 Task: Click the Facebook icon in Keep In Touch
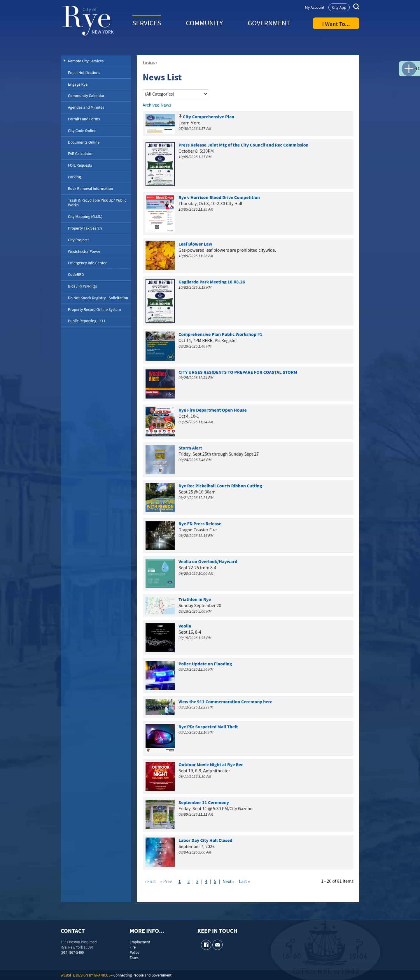(x=206, y=945)
